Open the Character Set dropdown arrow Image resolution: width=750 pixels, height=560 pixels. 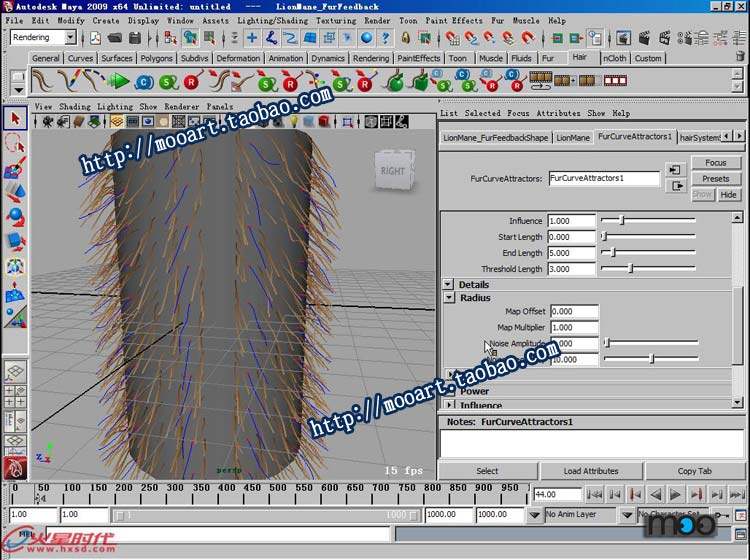(x=627, y=516)
